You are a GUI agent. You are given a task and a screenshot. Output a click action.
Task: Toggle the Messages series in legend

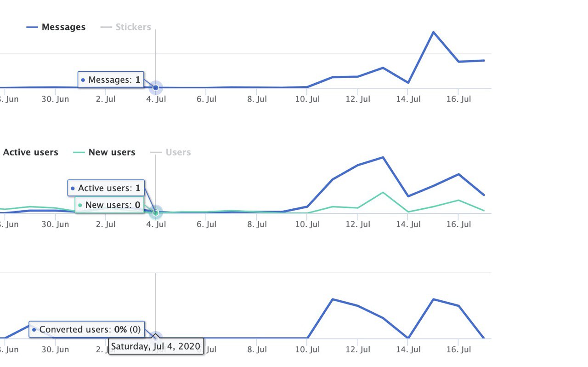click(x=63, y=27)
